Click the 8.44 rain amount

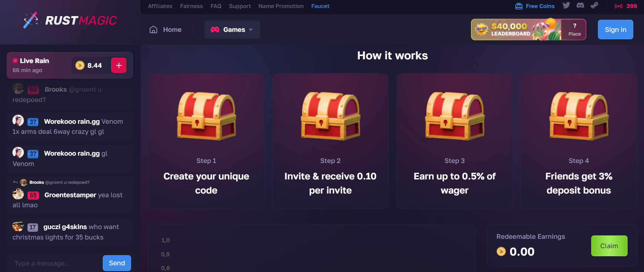point(94,65)
